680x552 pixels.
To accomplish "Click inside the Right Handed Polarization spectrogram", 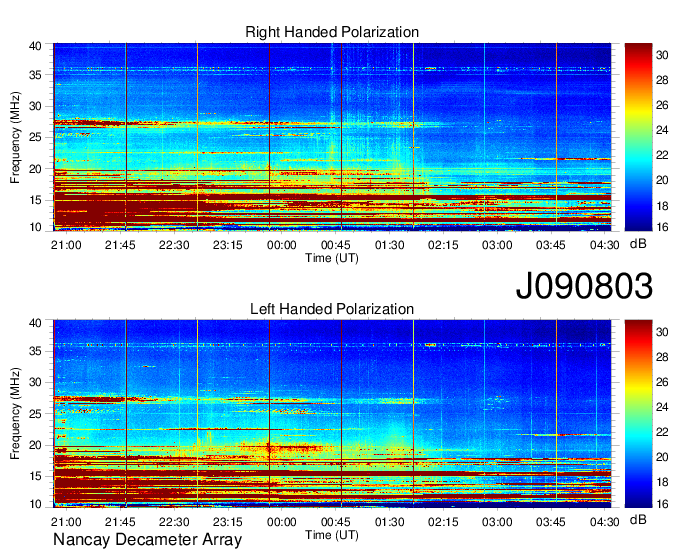I will [332, 137].
